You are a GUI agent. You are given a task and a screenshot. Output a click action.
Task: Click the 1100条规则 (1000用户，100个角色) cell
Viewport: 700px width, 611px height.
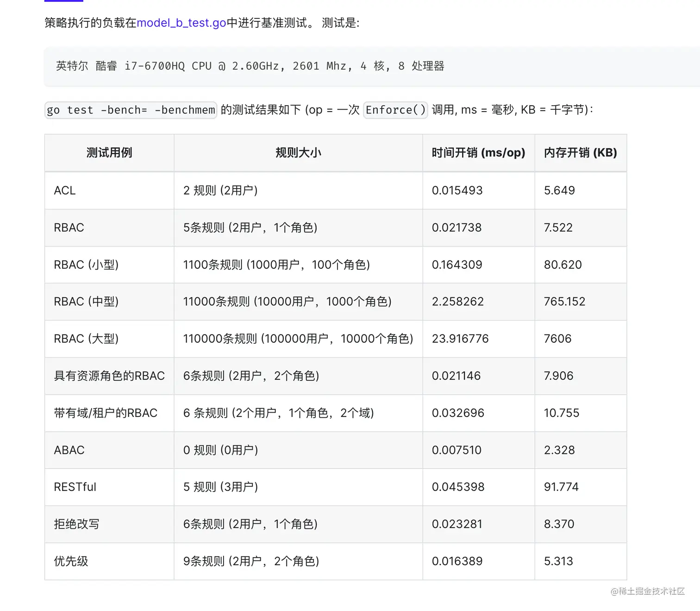pyautogui.click(x=298, y=265)
